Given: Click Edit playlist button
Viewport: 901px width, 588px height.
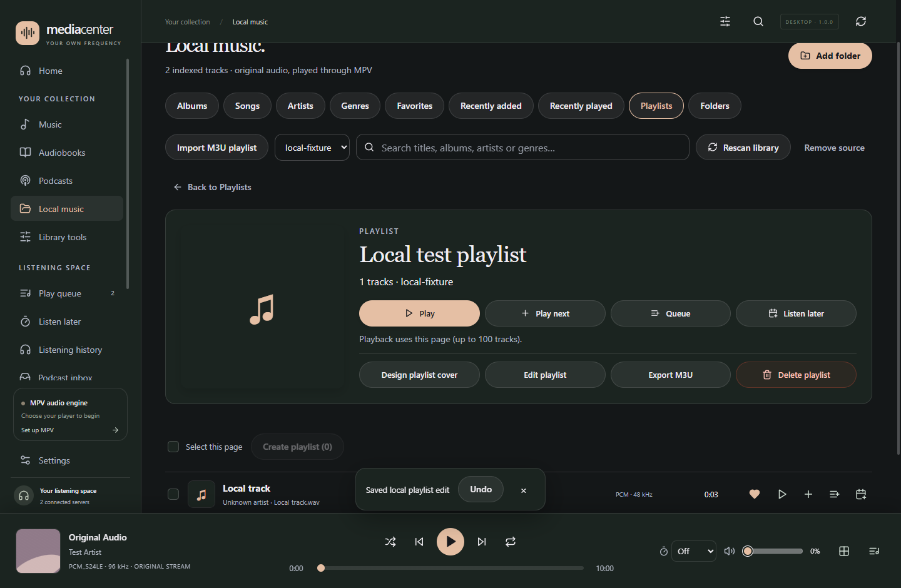Looking at the screenshot, I should (545, 375).
